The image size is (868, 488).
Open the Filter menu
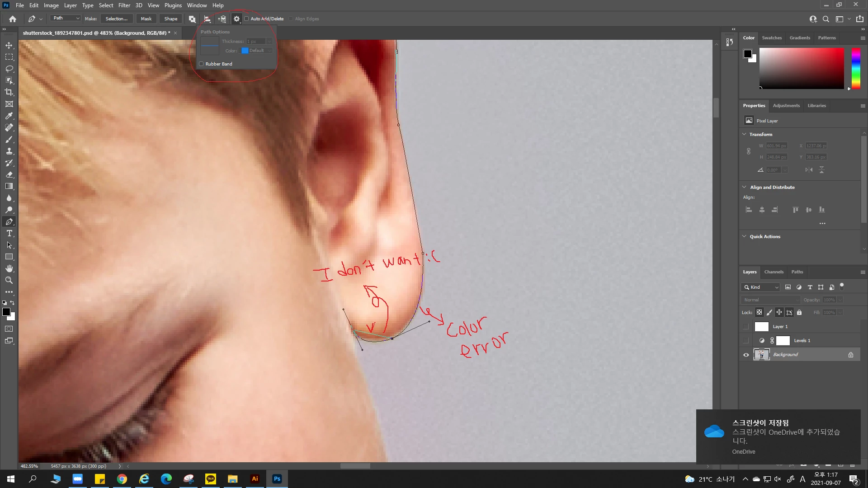click(x=124, y=5)
